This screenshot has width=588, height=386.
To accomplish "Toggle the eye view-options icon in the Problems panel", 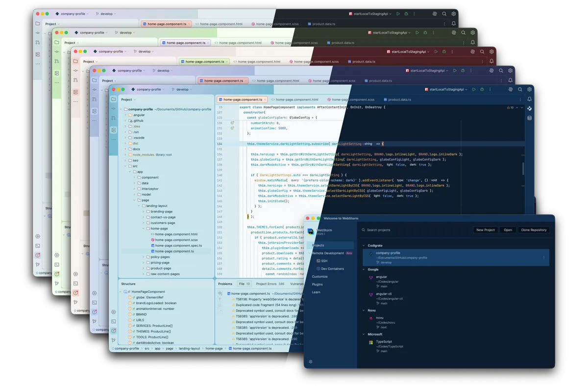I will tap(220, 293).
